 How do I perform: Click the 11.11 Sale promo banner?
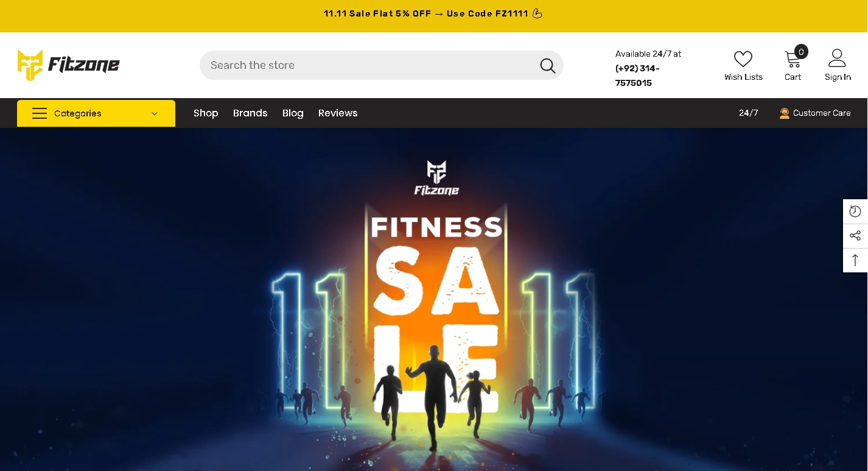click(433, 13)
